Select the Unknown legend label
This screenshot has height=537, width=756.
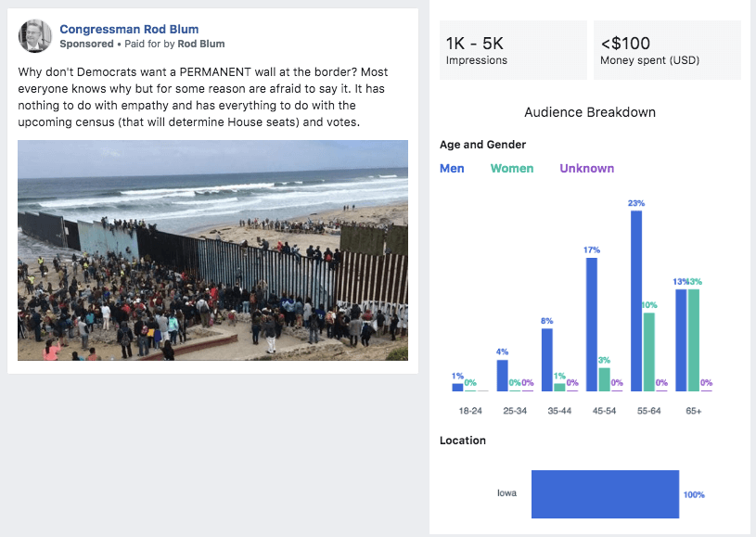(586, 168)
